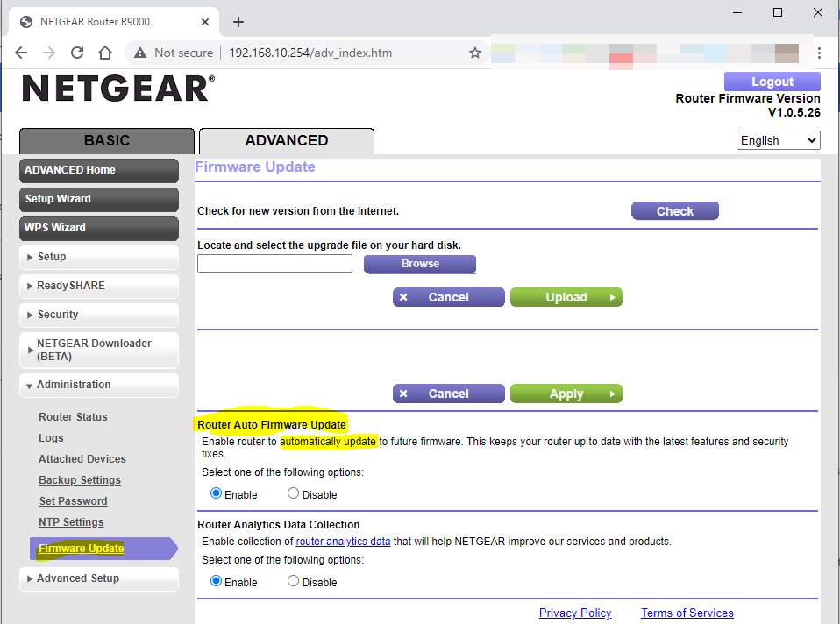840x624 pixels.
Task: Disable Router Analytics Data Collection
Action: [293, 582]
